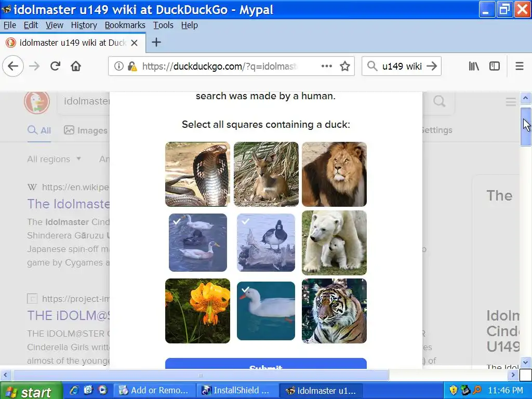Select the orange lily flower square

pos(198,311)
